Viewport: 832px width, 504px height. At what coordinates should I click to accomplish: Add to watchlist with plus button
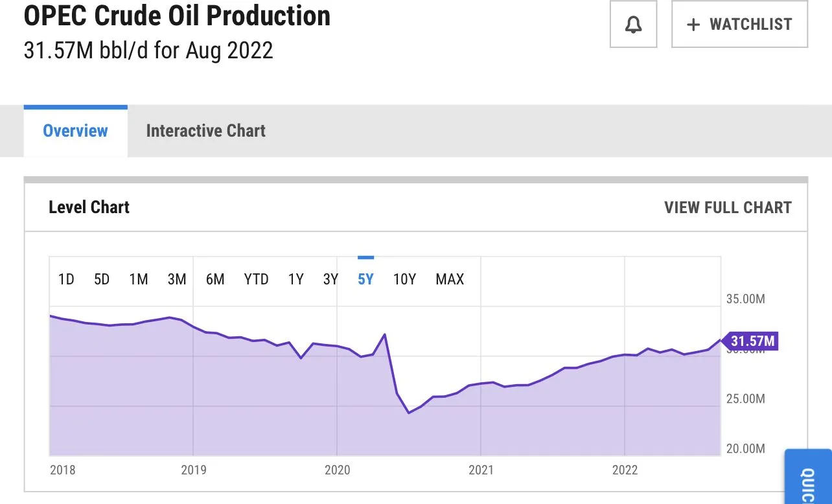pyautogui.click(x=739, y=25)
